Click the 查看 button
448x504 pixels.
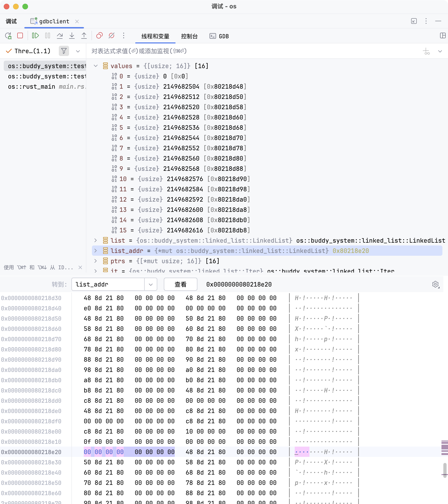point(180,284)
